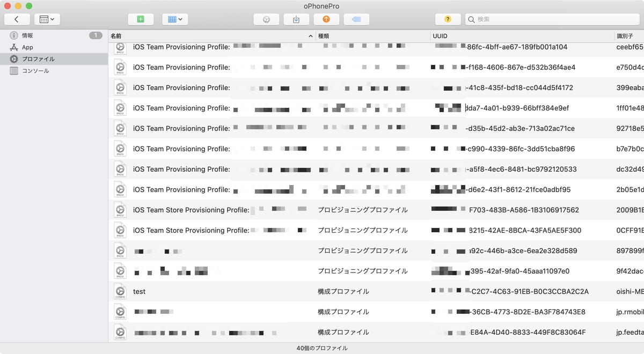Click UUID ending 189fb001a104
The height and width of the screenshot is (354, 644).
coord(517,47)
